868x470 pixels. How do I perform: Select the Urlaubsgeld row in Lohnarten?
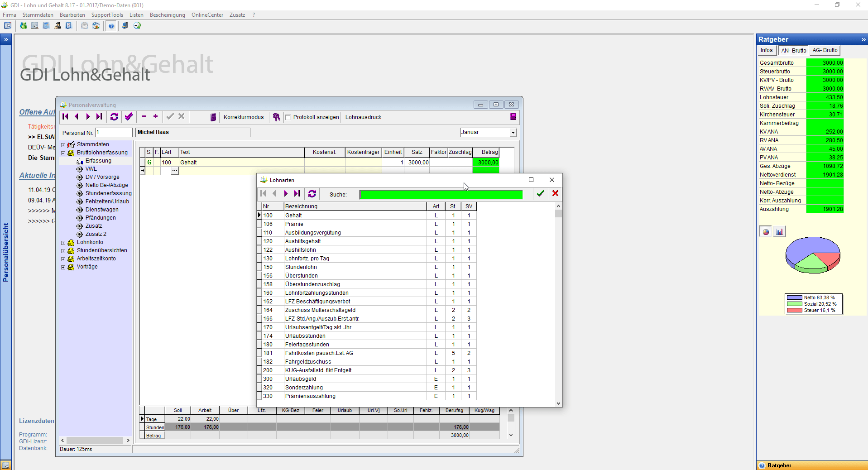coord(301,379)
